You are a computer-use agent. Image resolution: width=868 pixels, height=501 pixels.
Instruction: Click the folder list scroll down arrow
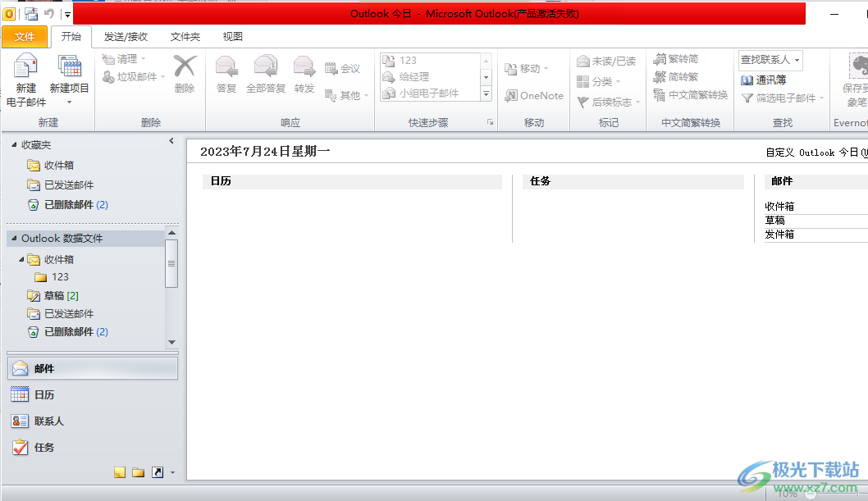click(171, 342)
